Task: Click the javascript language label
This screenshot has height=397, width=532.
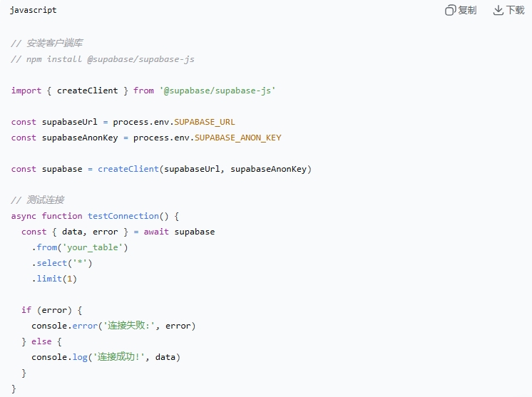Action: pyautogui.click(x=34, y=11)
